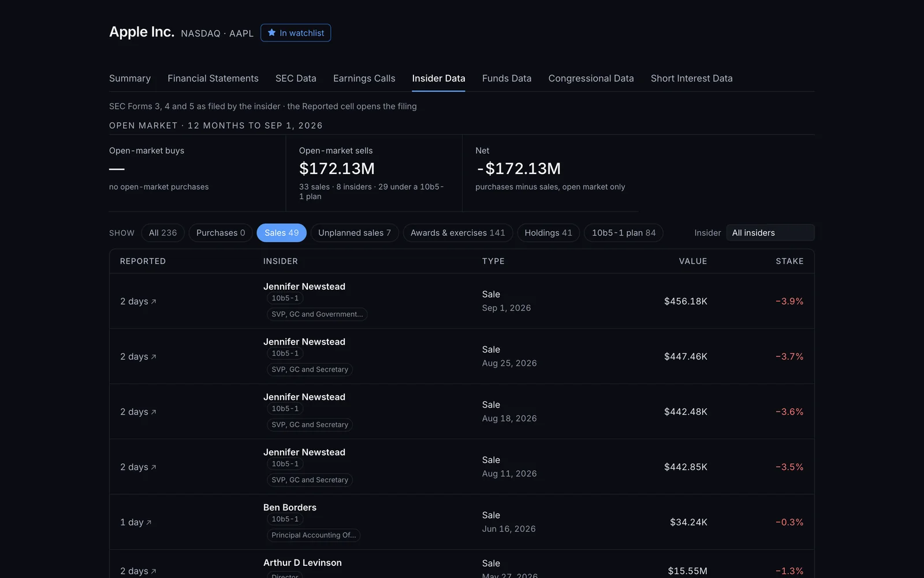The image size is (924, 578).
Task: Click the −3.7% stake change
Action: tap(789, 357)
